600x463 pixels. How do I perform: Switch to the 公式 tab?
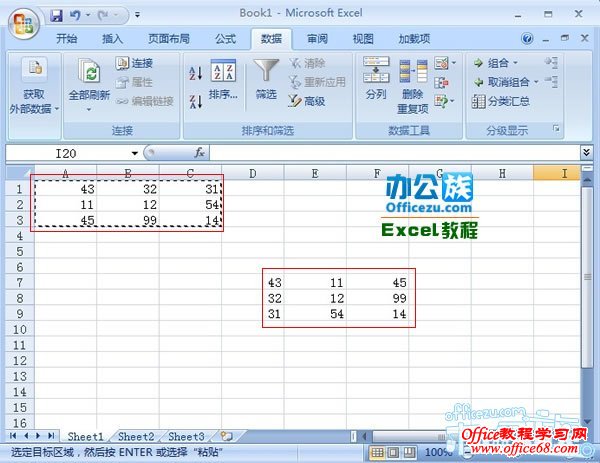click(225, 39)
